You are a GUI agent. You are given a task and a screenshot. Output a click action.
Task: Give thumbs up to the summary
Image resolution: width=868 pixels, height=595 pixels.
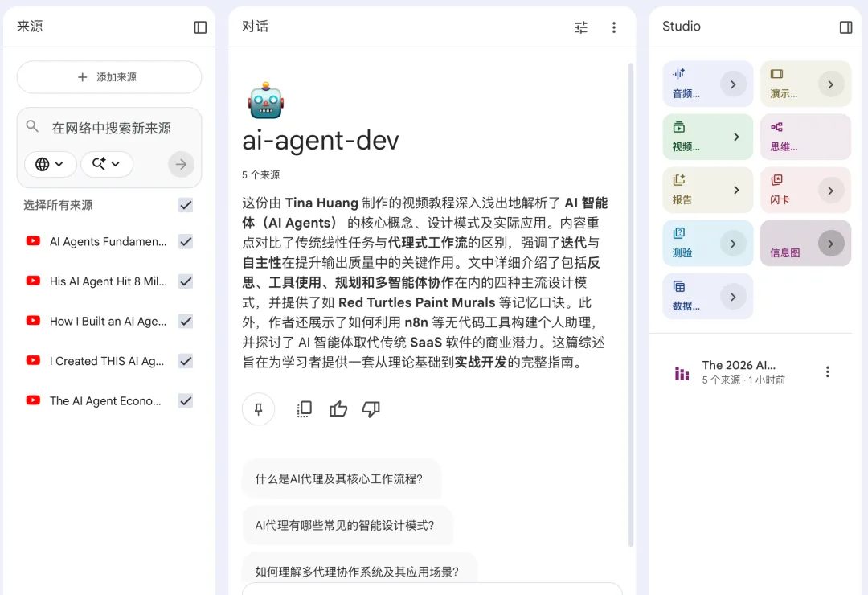click(x=338, y=408)
